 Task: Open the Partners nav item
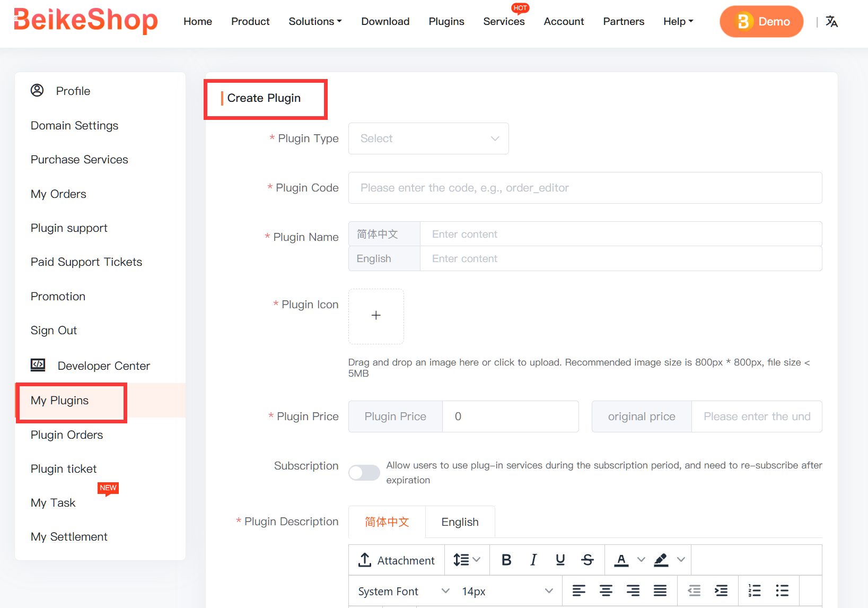tap(624, 21)
